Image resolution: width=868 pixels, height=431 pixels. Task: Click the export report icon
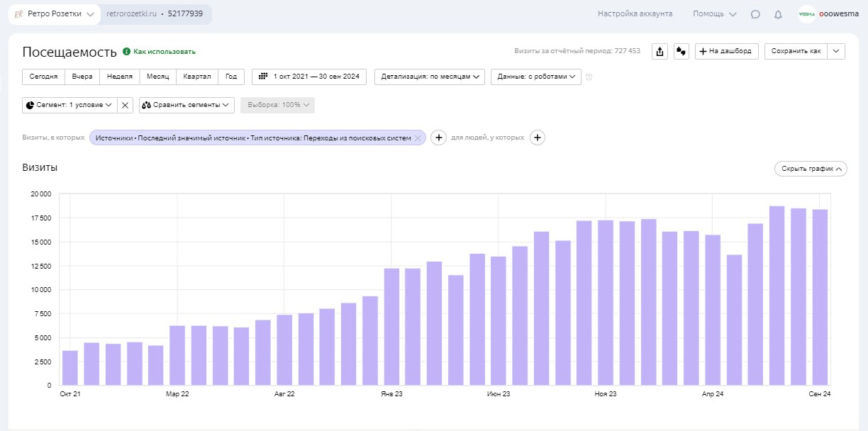coord(660,52)
